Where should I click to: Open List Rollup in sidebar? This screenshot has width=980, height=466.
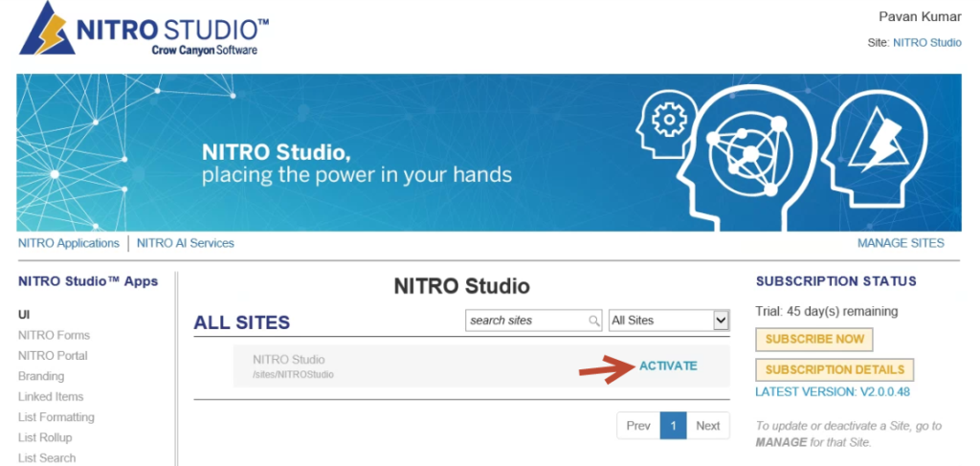pos(45,438)
